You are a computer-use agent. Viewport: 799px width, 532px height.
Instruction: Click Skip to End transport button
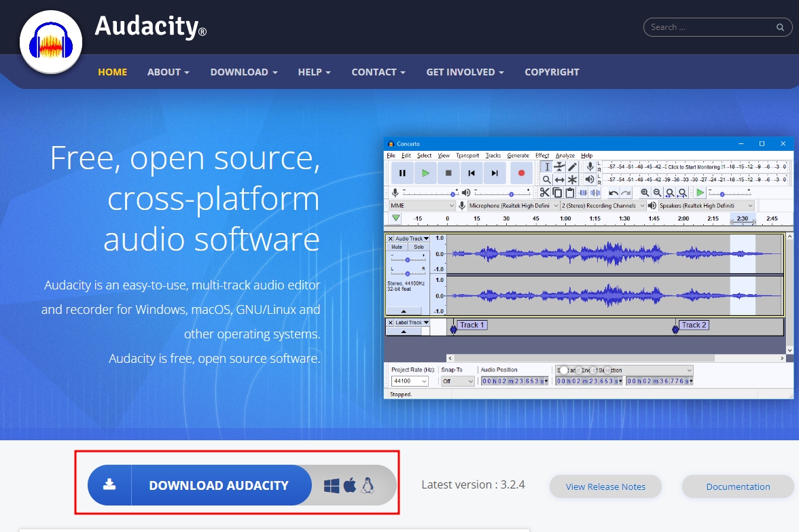click(x=495, y=173)
